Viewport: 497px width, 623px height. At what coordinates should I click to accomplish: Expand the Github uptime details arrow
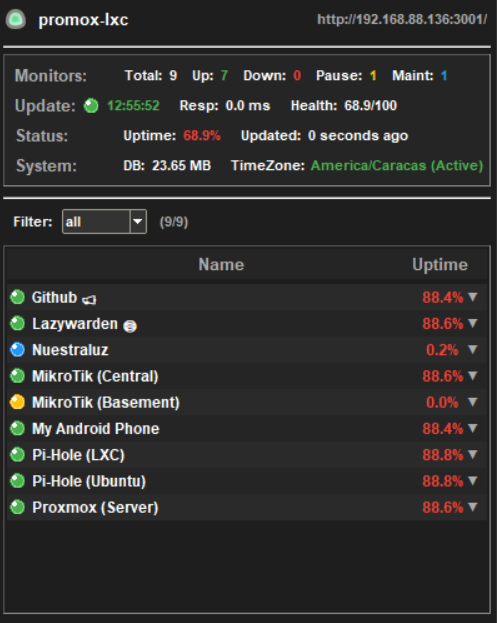(x=472, y=297)
